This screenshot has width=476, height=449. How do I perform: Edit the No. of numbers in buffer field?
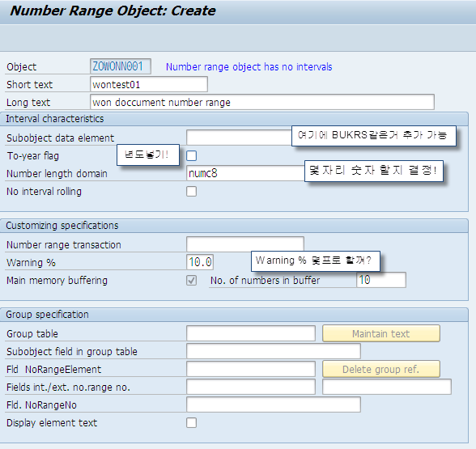(381, 280)
